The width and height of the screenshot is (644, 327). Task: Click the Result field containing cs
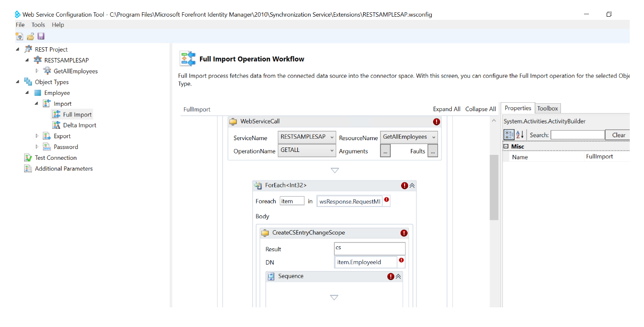pos(370,249)
